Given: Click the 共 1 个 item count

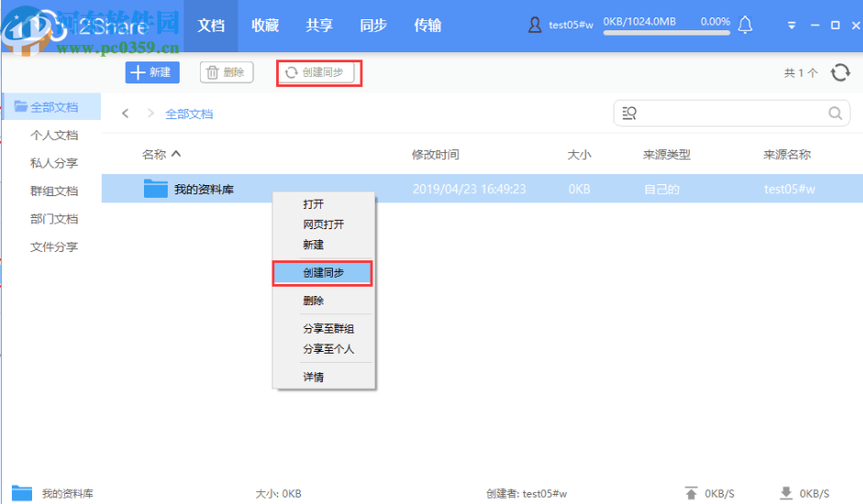Looking at the screenshot, I should 801,72.
